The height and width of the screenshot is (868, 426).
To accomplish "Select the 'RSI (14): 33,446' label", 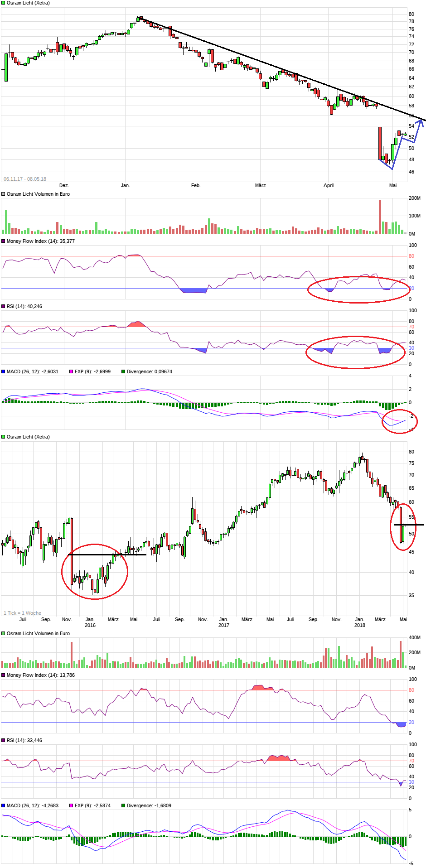I will pyautogui.click(x=24, y=740).
